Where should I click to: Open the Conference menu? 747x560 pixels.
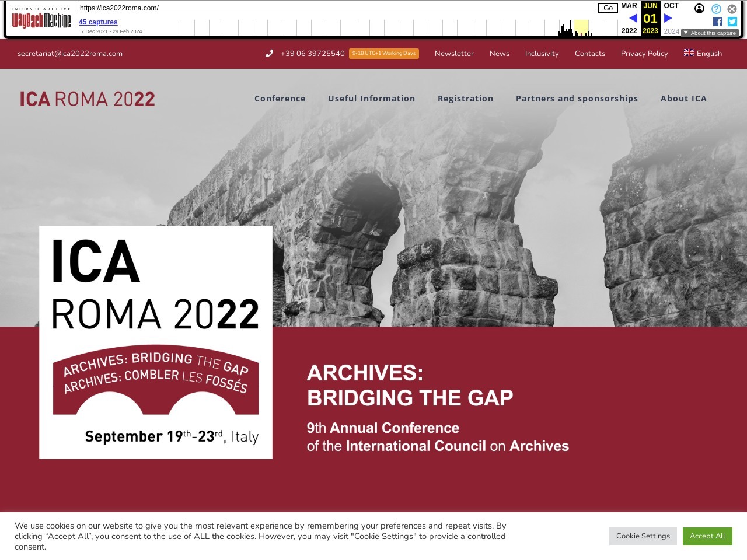[280, 99]
